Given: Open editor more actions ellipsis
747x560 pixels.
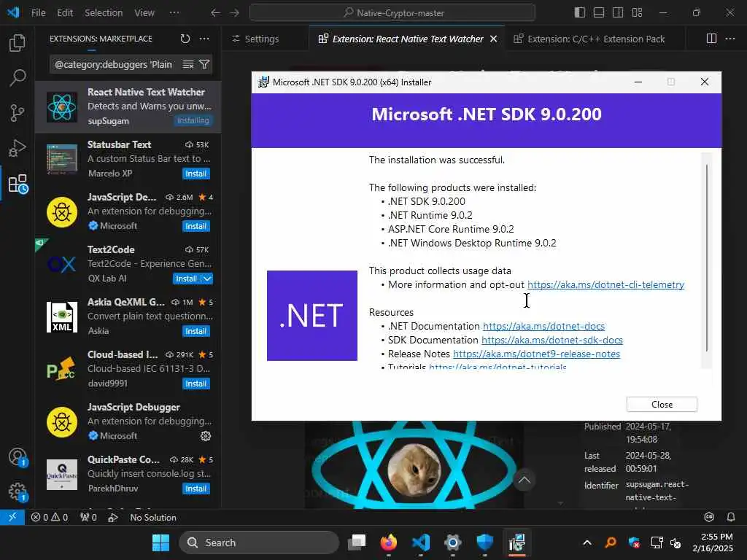Looking at the screenshot, I should pos(729,39).
